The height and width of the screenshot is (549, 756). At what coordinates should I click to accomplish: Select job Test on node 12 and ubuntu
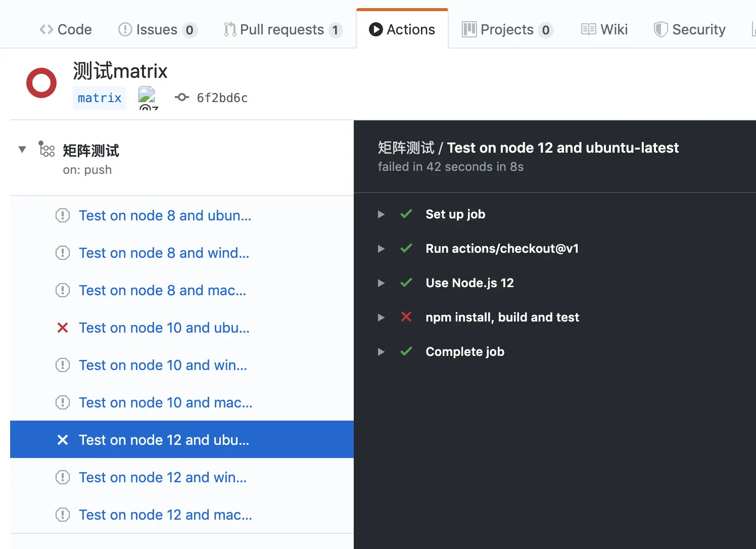pos(182,439)
